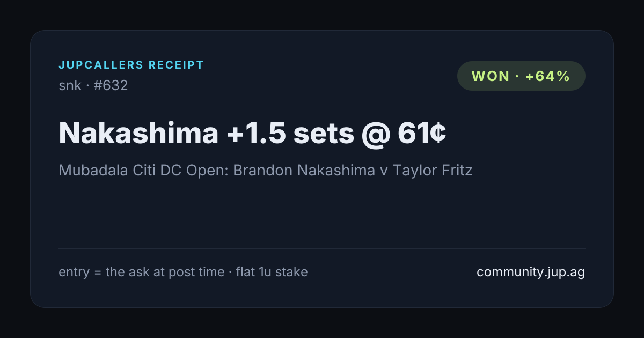
Task: Select the 61¢ entry price text
Action: pos(422,132)
